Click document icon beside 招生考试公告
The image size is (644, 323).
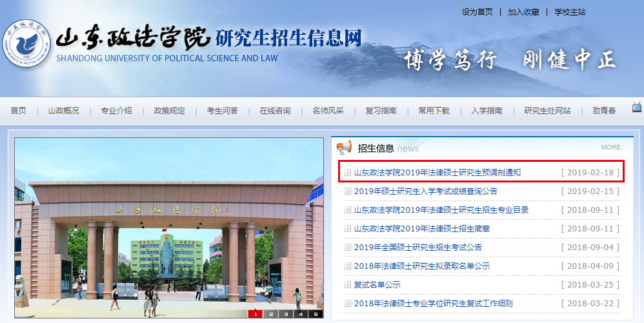pyautogui.click(x=348, y=248)
